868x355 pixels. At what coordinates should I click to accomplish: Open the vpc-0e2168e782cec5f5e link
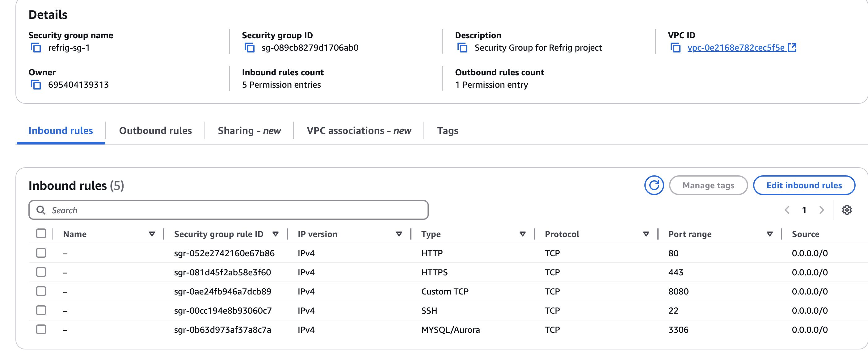pyautogui.click(x=736, y=48)
